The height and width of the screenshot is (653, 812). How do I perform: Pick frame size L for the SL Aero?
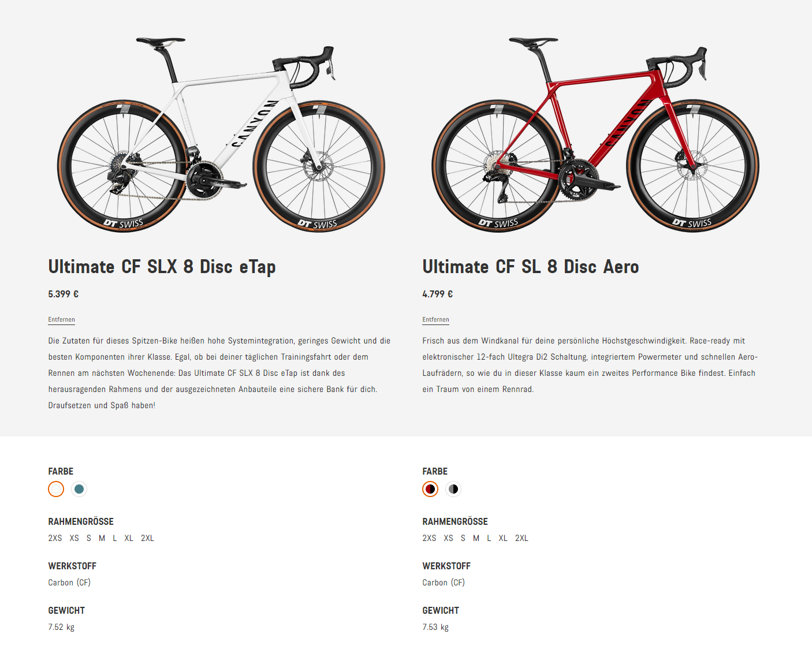(489, 538)
